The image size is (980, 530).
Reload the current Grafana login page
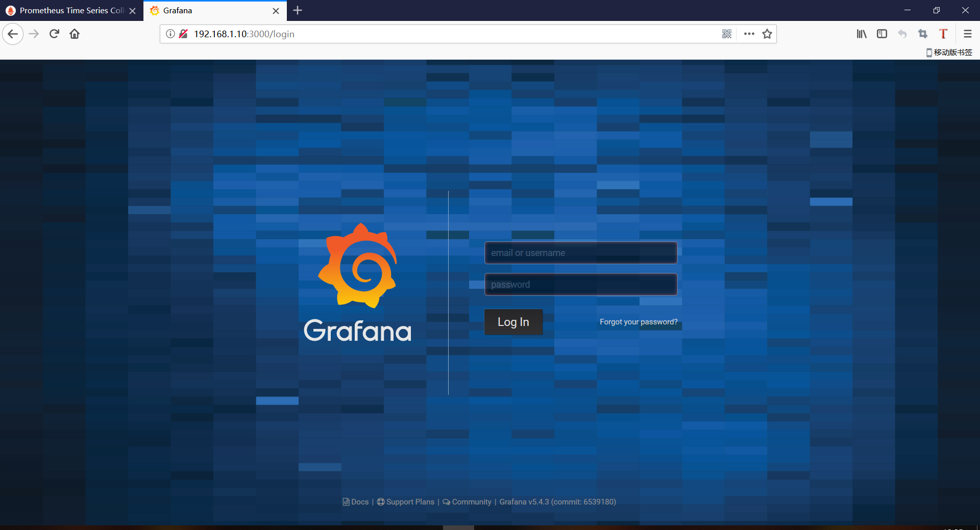(x=55, y=34)
